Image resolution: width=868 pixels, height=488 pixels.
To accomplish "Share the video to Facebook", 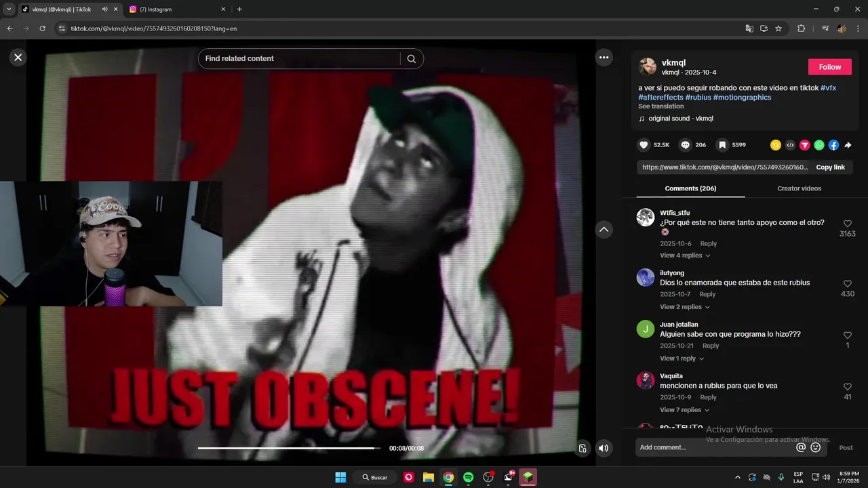I will coord(833,145).
